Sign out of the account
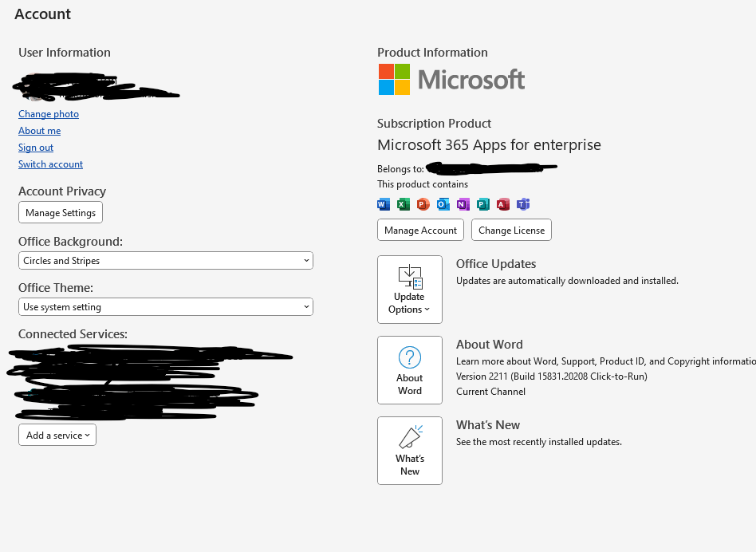 [x=36, y=148]
